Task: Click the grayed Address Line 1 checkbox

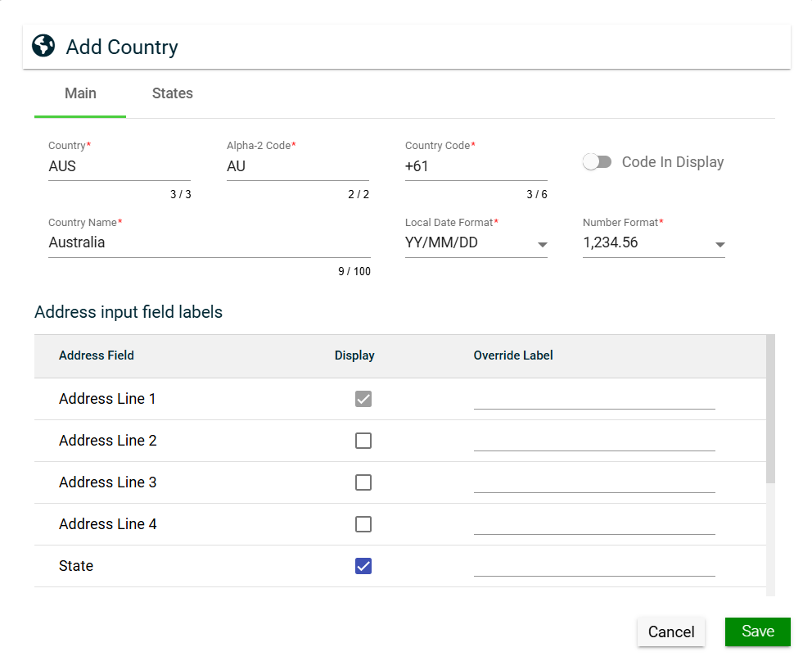Action: pos(363,399)
